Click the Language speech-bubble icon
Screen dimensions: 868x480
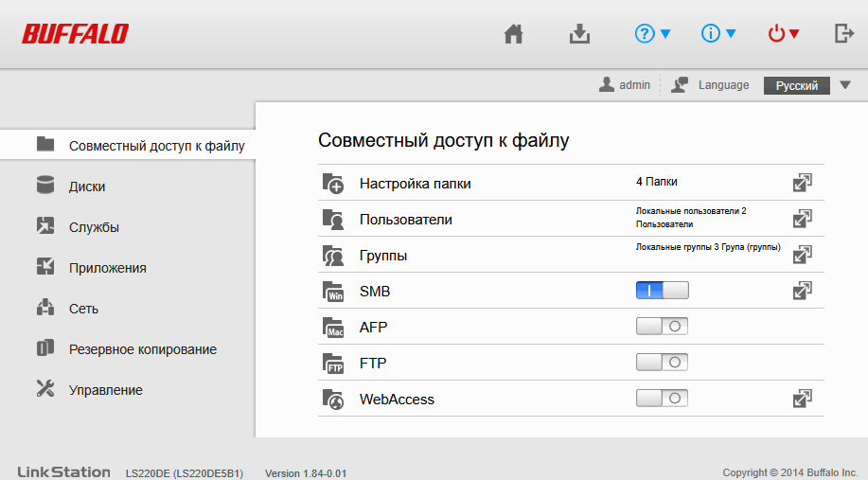pyautogui.click(x=680, y=84)
